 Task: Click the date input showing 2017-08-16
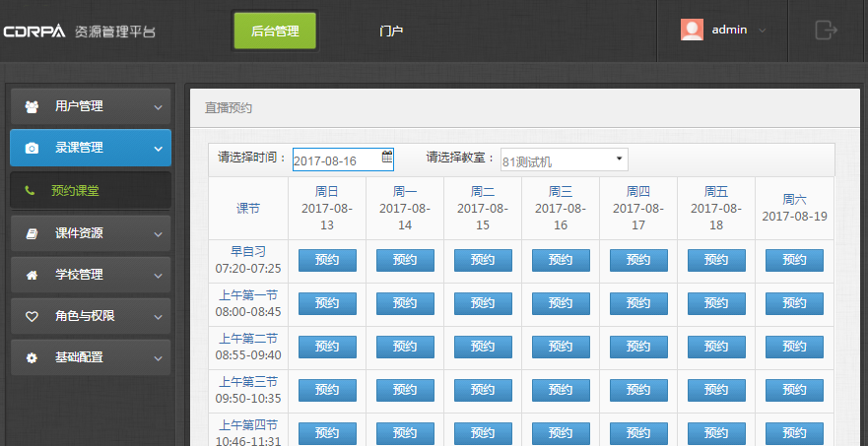coord(335,159)
